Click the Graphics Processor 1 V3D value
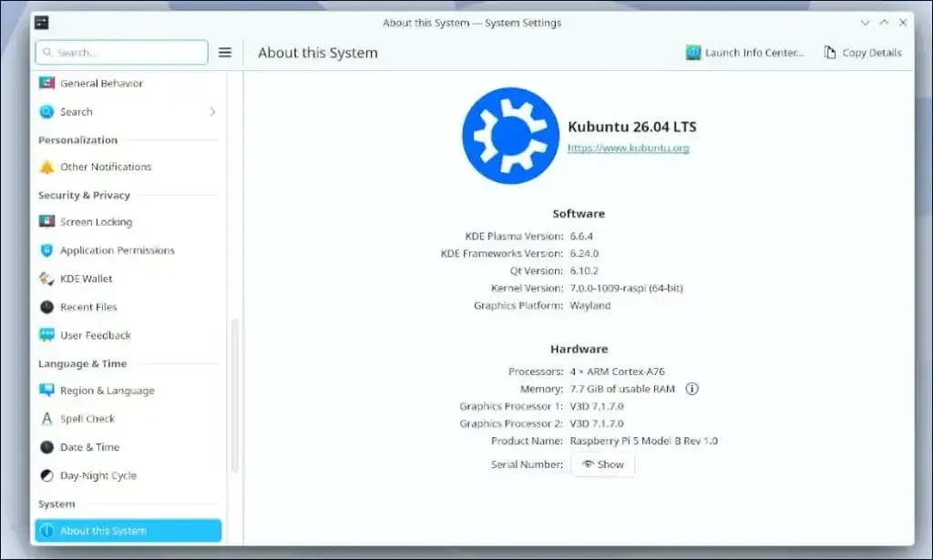The image size is (933, 560). coord(597,407)
